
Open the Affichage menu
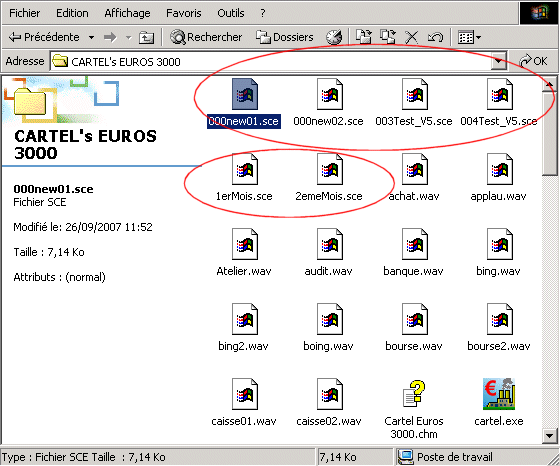[x=127, y=13]
